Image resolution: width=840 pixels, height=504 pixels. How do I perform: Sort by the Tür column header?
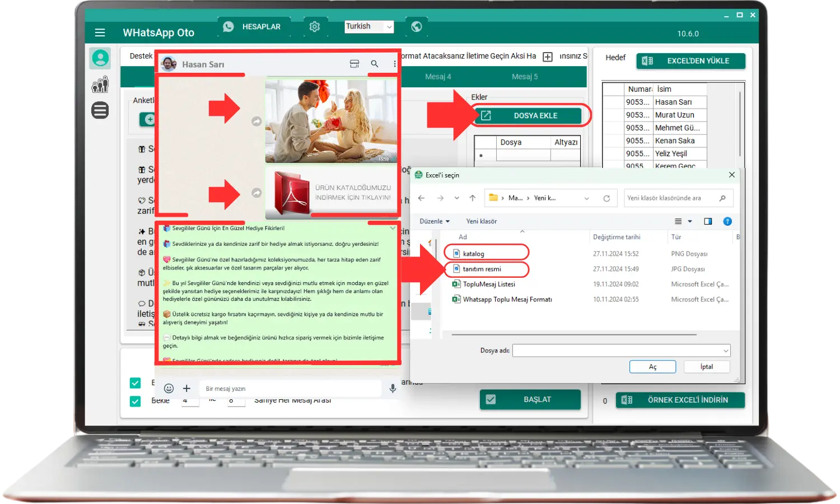click(676, 237)
